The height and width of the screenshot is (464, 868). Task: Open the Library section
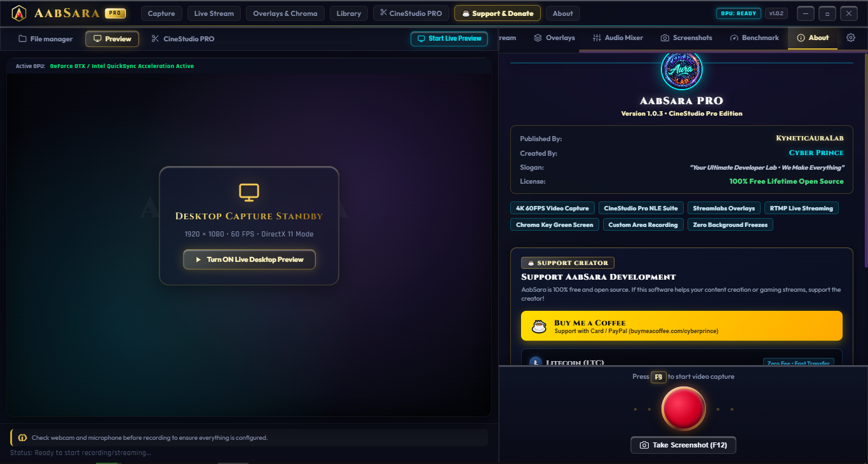click(x=349, y=13)
